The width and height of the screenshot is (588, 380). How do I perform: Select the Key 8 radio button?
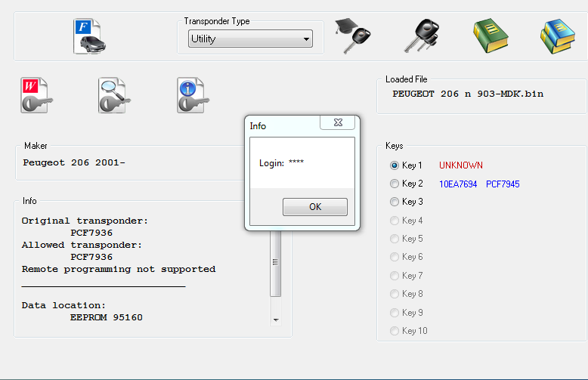[x=394, y=293]
